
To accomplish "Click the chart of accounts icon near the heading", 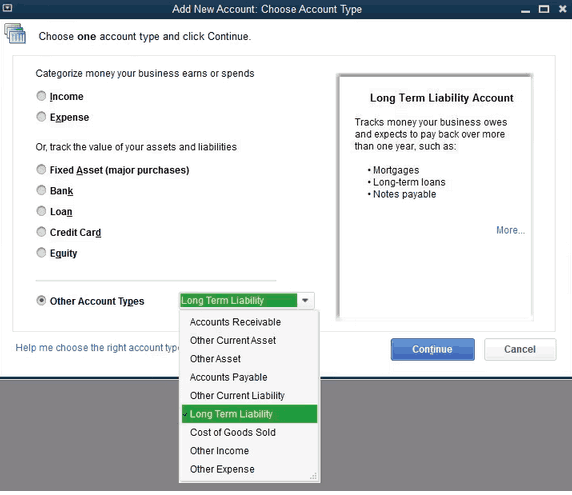I will click(15, 34).
